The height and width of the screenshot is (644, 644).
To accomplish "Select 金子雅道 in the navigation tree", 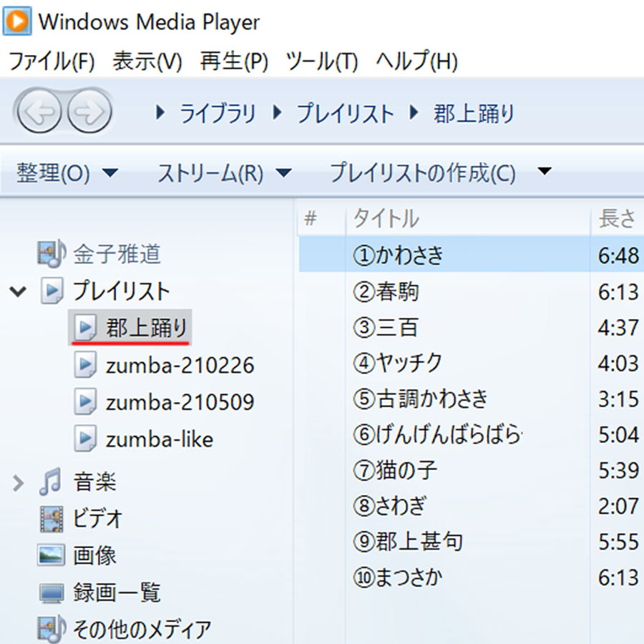I will pos(117,253).
